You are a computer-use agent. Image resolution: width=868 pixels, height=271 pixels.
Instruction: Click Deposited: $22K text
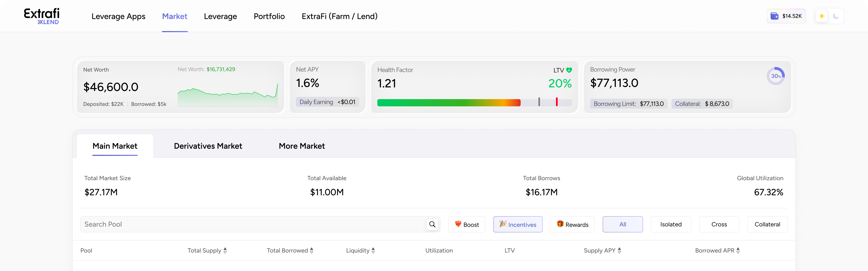104,104
